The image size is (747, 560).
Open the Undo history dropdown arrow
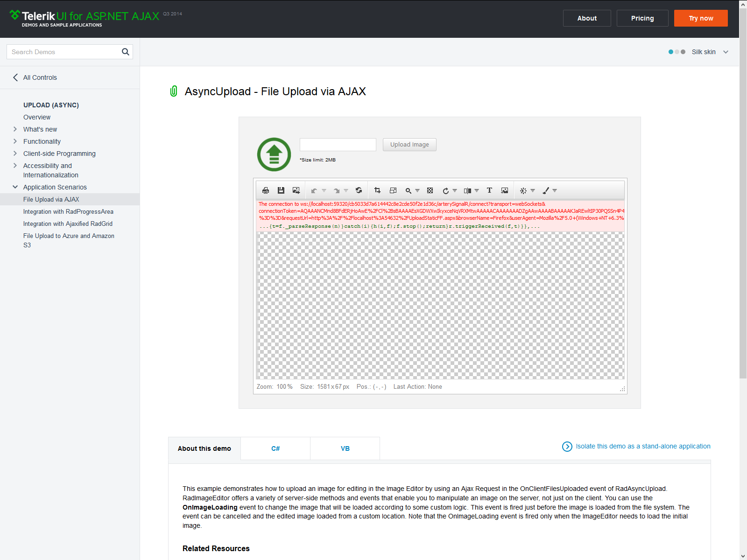tap(324, 190)
